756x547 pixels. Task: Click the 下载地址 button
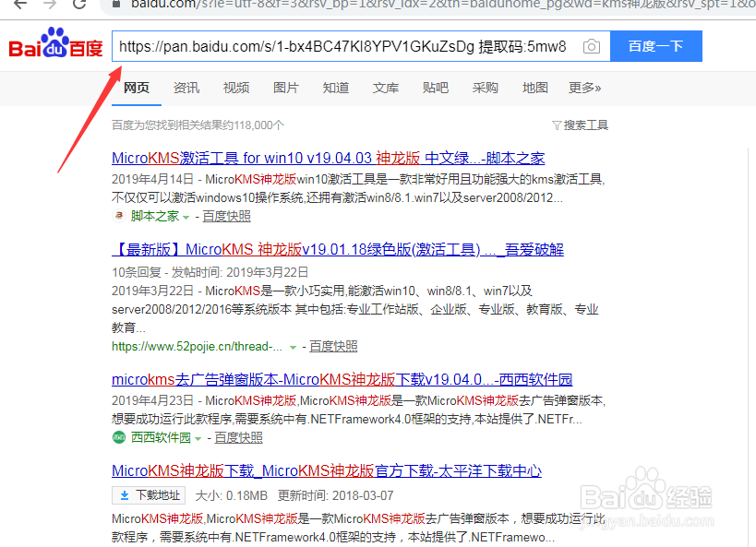click(149, 495)
